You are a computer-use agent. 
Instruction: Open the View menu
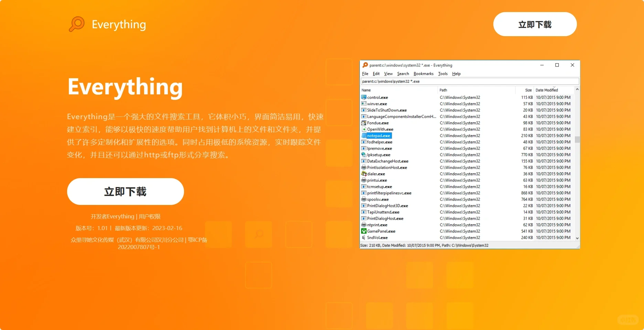[x=388, y=74]
